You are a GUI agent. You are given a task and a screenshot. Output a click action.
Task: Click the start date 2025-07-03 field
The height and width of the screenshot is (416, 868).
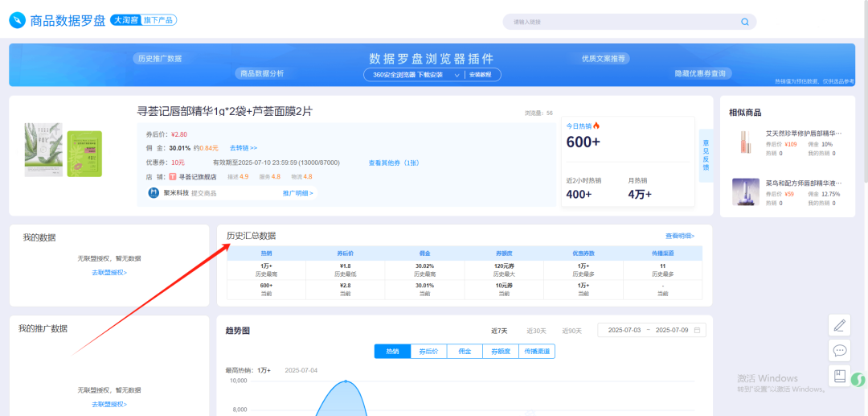[624, 330]
